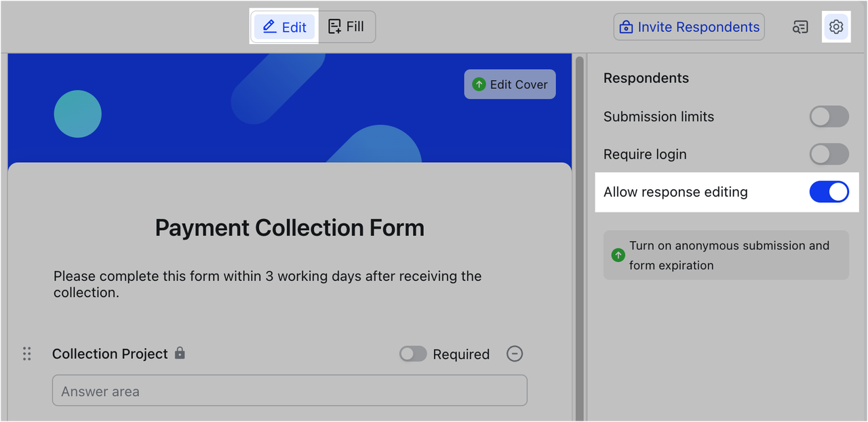Click the form's vertical scrollbar
Viewport: 868px width, 422px height.
(x=579, y=204)
